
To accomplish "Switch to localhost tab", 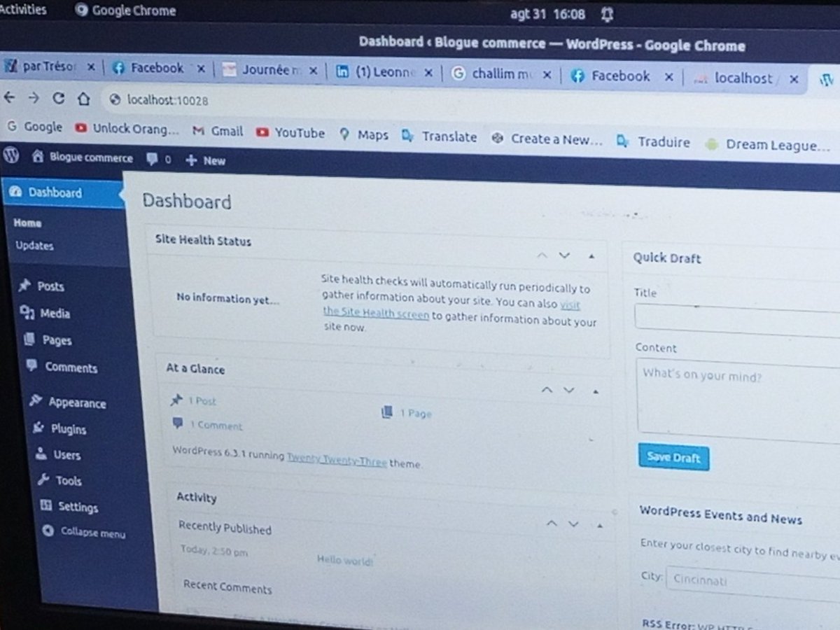I will point(745,78).
